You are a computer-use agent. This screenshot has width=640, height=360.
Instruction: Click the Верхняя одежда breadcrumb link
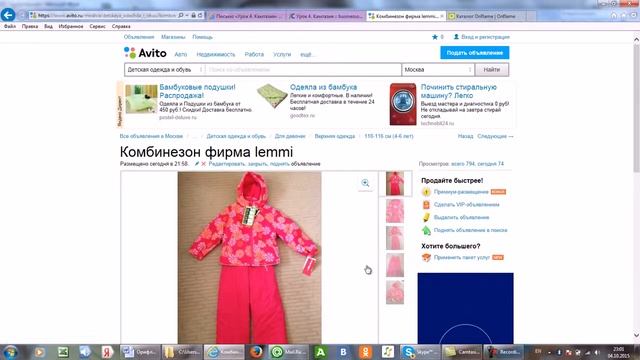[x=335, y=136]
